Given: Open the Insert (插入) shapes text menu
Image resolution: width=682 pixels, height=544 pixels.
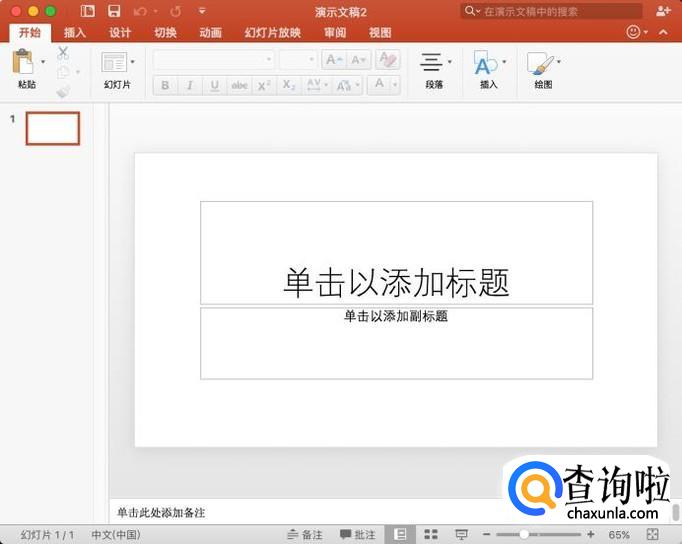Looking at the screenshot, I should pos(489,70).
